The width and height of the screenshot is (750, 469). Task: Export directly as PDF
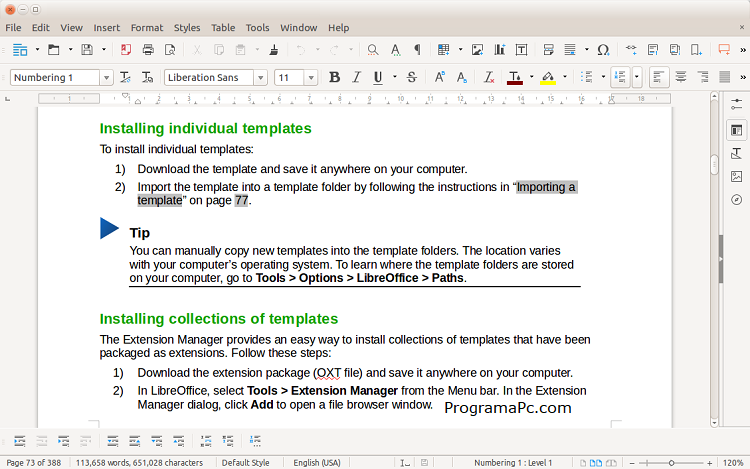[126, 50]
